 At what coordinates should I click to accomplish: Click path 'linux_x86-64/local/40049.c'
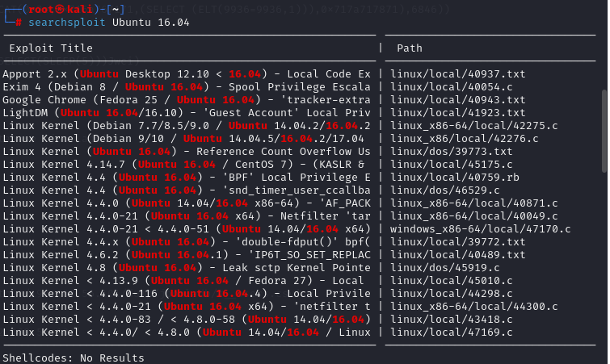tap(473, 216)
